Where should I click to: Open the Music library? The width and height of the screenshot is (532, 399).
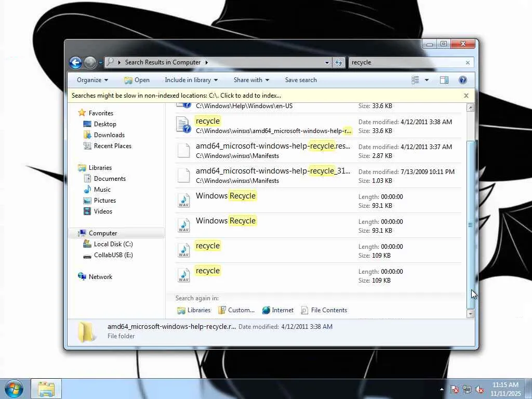pyautogui.click(x=102, y=189)
